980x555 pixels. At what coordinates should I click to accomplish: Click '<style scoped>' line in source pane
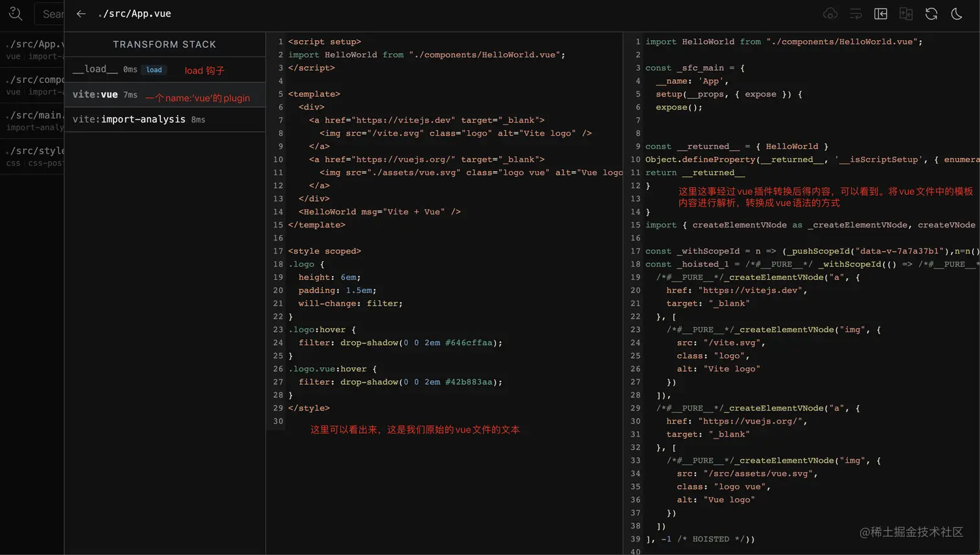325,251
